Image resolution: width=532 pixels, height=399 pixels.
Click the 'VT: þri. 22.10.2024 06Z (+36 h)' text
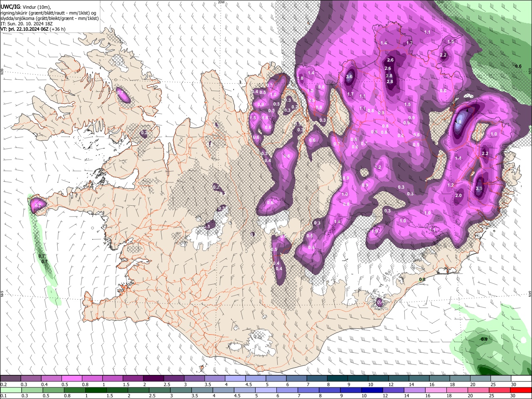[x=33, y=29]
